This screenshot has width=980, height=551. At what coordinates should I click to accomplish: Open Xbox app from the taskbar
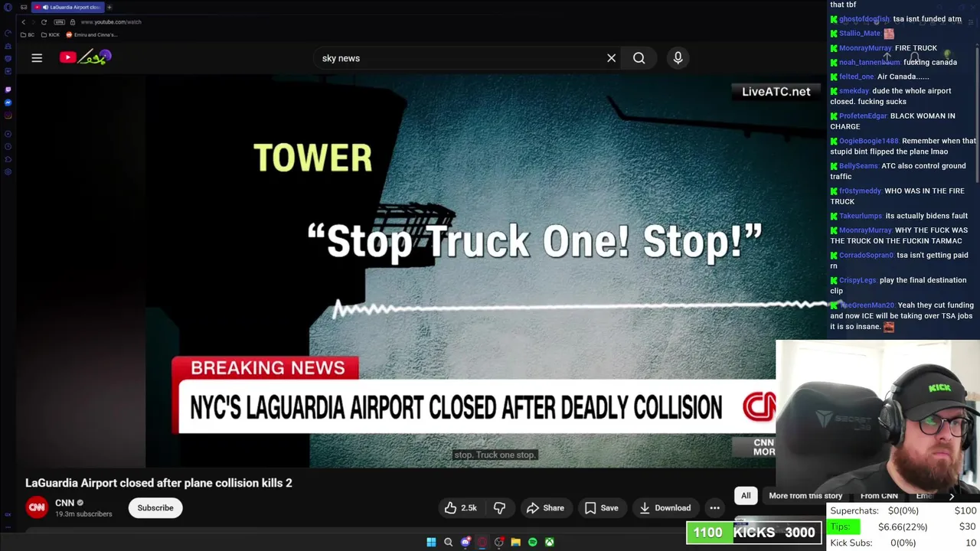click(550, 542)
